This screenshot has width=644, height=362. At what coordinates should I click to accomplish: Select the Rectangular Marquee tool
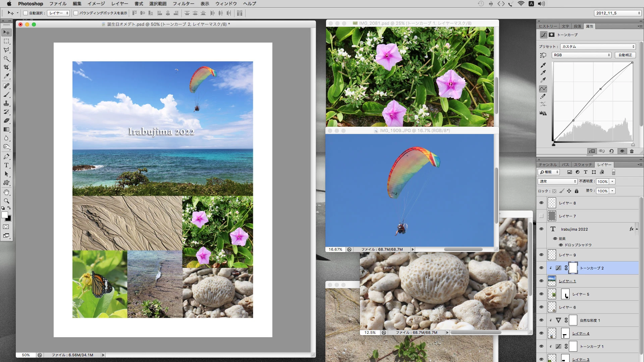tap(6, 41)
